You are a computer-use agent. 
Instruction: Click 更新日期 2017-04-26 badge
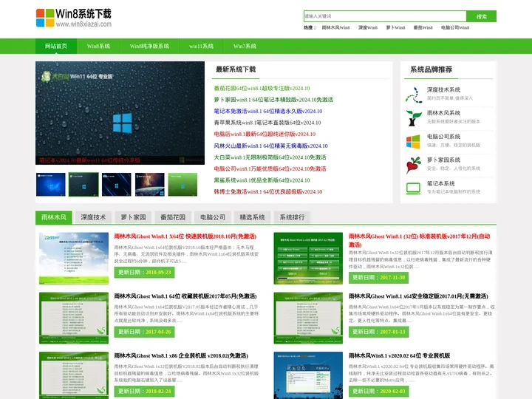tap(144, 332)
